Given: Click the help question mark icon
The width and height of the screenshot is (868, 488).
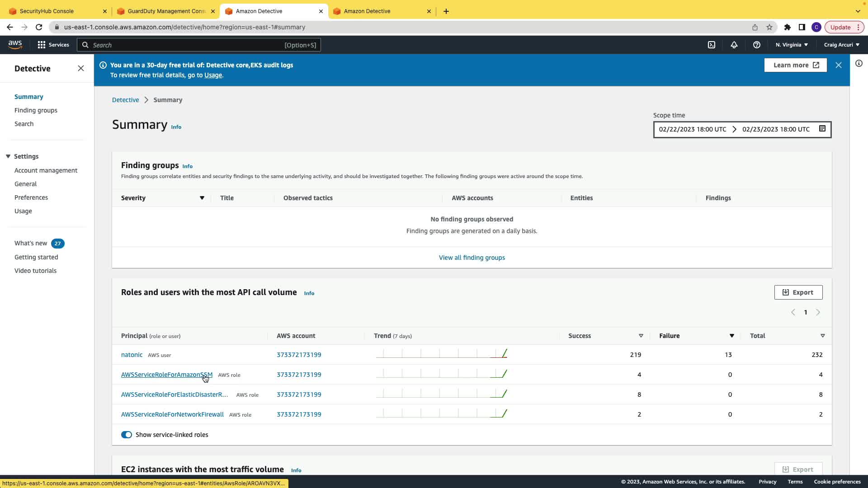Looking at the screenshot, I should click(756, 45).
